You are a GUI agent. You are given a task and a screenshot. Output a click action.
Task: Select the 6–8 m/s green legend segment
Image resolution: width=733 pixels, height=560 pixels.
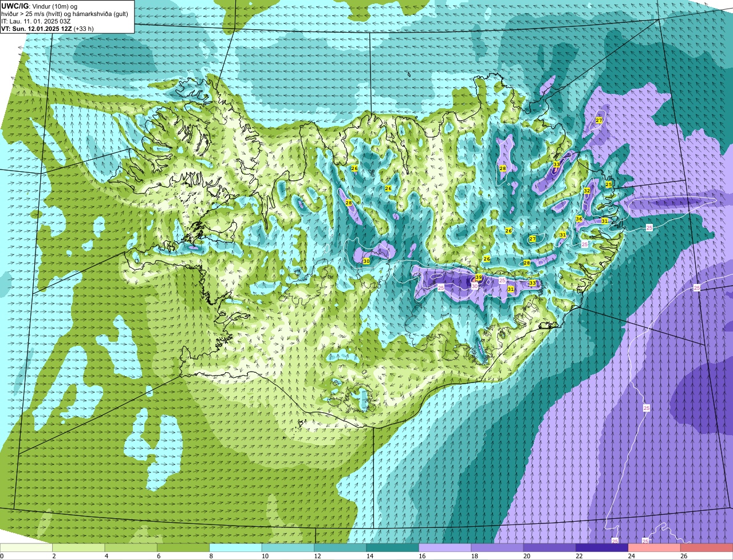tap(183, 548)
